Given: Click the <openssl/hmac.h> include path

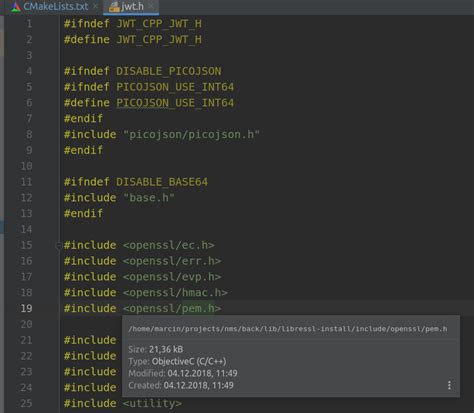Looking at the screenshot, I should click(175, 292).
